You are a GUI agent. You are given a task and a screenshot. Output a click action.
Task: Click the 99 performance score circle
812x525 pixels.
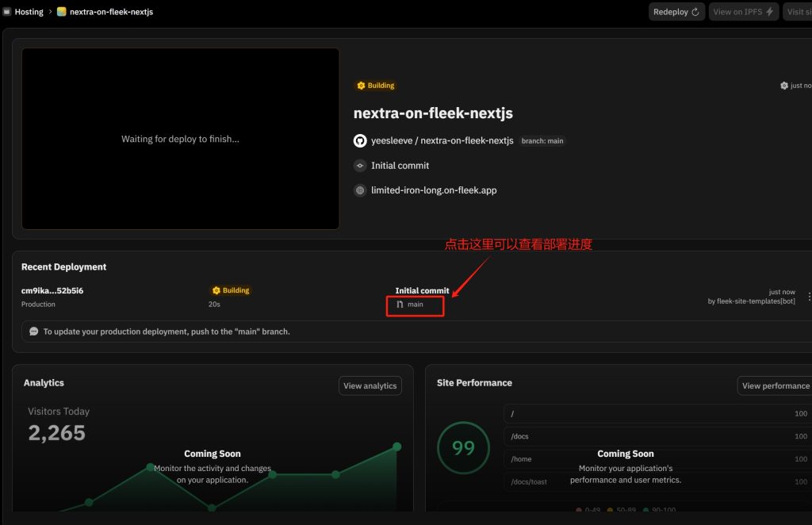tap(463, 448)
